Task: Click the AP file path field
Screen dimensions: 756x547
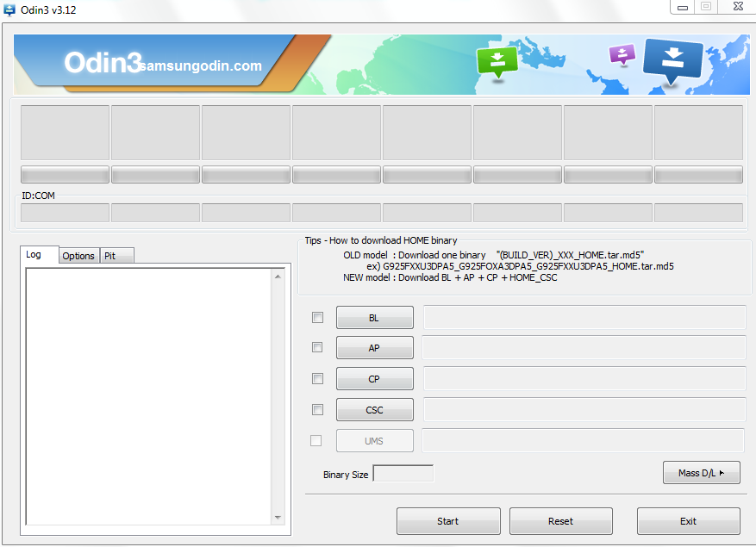Action: click(x=584, y=347)
